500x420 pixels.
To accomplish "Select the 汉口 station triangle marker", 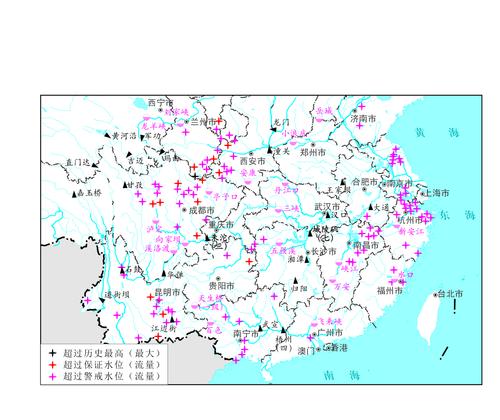I will tap(328, 215).
